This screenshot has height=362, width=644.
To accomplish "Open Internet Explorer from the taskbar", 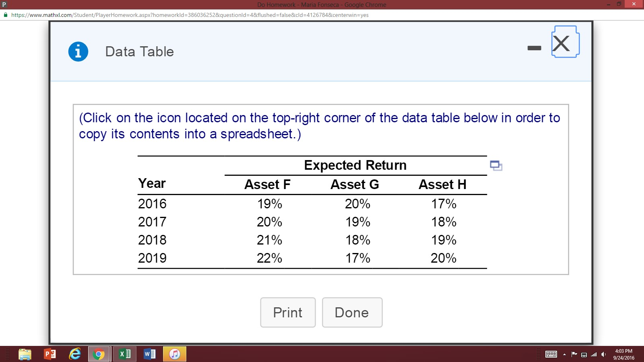I will click(x=74, y=354).
